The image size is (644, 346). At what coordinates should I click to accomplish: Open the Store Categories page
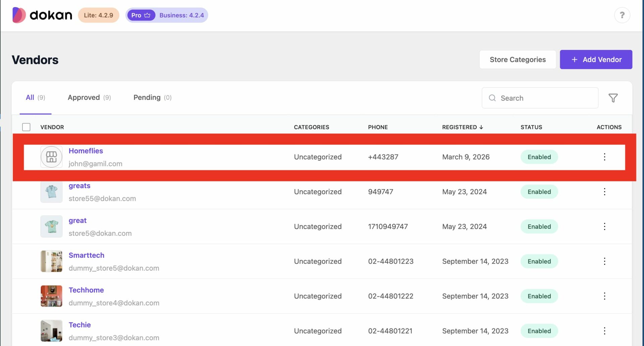[x=517, y=59]
